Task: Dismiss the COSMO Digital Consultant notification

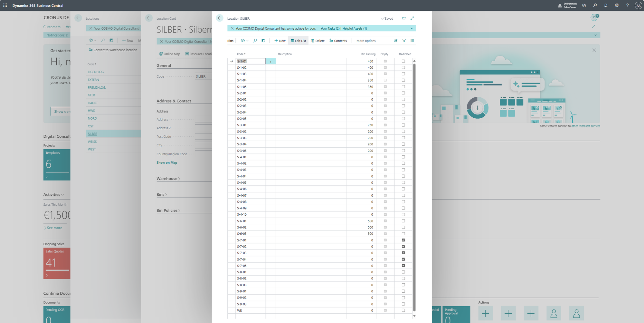Action: (x=232, y=28)
